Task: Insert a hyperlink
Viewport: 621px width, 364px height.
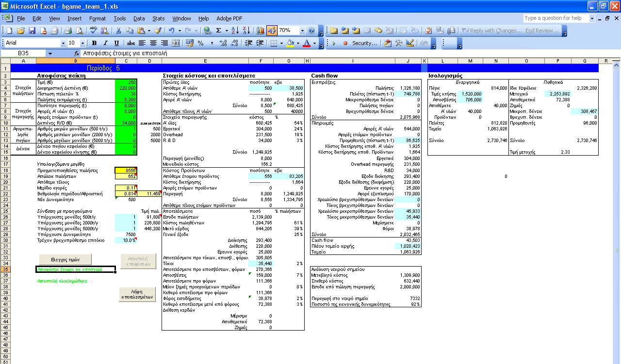Action: (x=208, y=31)
